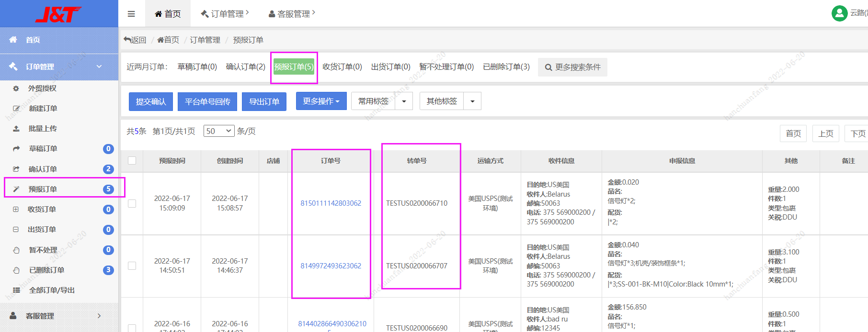Click the 提交确认 button

point(151,101)
